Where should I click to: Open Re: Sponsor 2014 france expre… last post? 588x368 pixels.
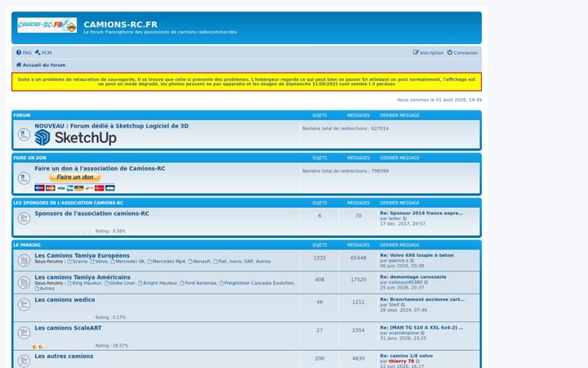pos(421,213)
